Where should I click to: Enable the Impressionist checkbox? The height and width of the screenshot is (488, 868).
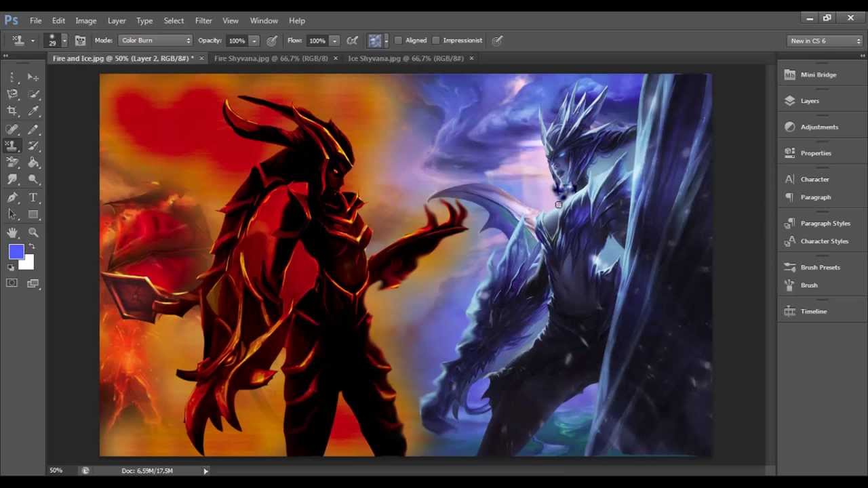click(x=436, y=40)
